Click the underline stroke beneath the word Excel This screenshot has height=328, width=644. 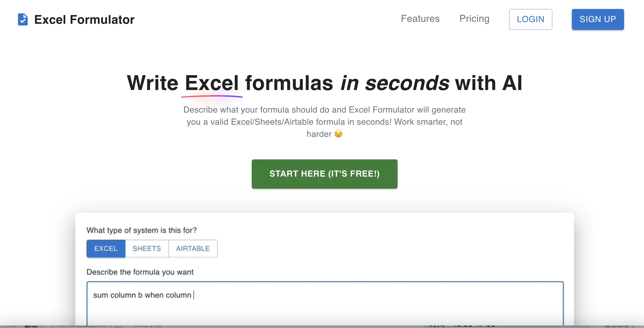coord(211,96)
